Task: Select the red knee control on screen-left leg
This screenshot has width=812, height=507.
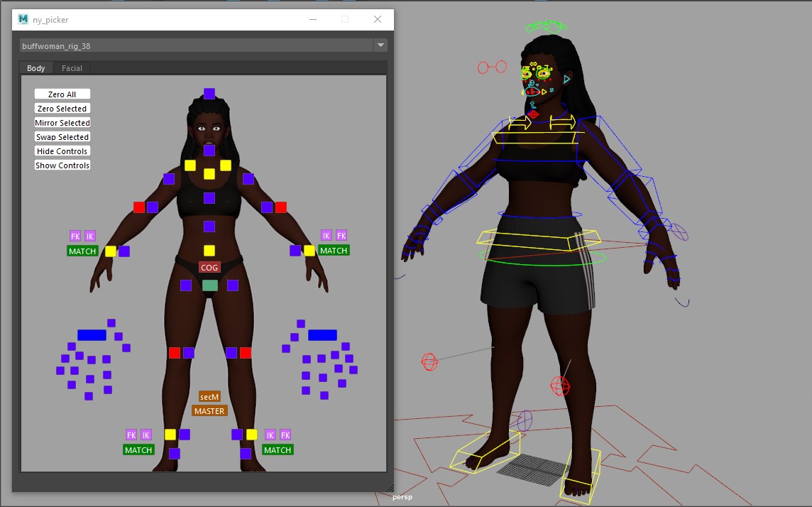Action: coord(175,353)
